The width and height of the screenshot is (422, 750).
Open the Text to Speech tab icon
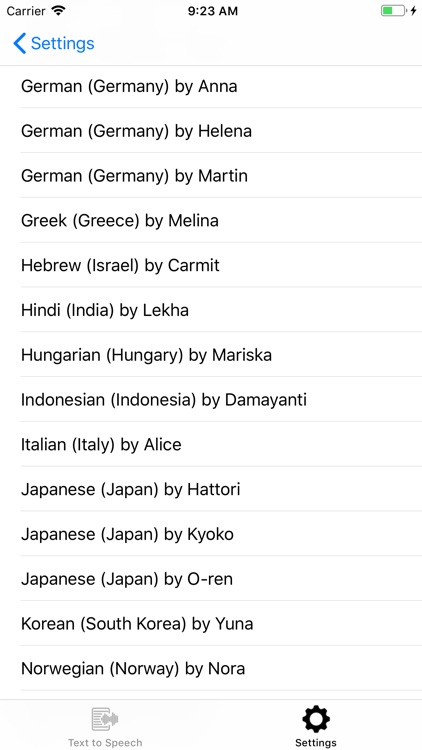coord(105,719)
